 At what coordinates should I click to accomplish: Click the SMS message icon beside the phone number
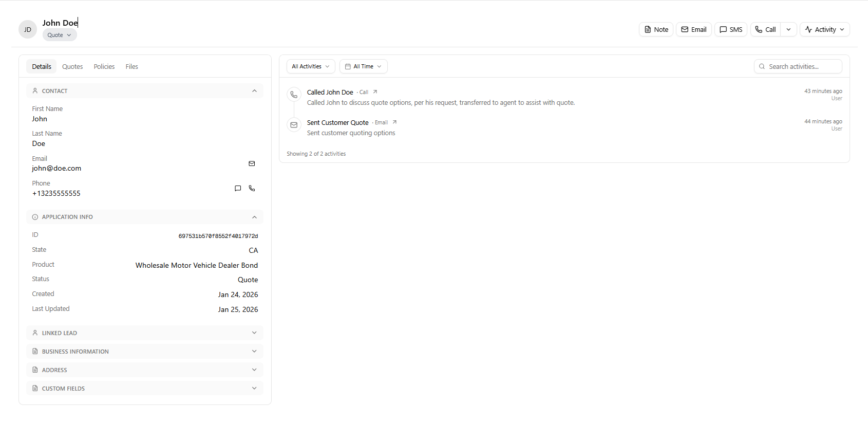tap(238, 189)
